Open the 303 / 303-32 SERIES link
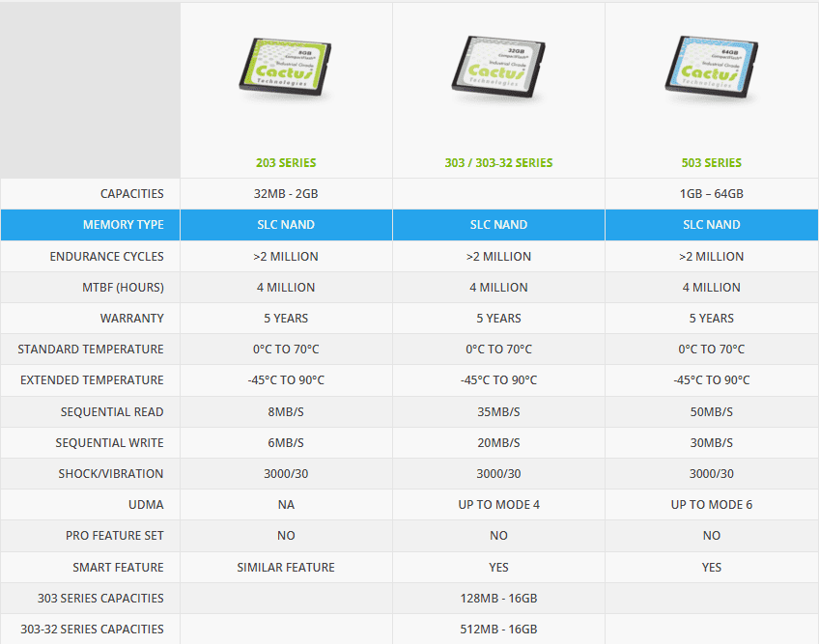The height and width of the screenshot is (644, 819). 498,163
